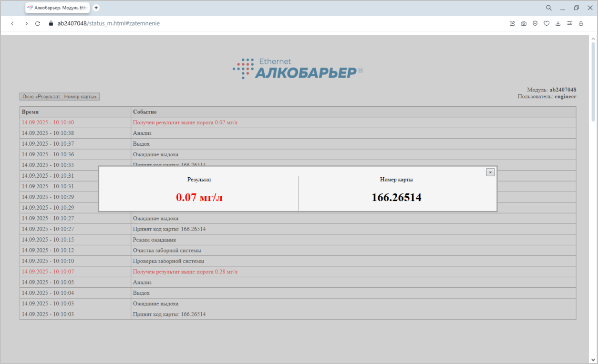Select the event text of the 0.07 мг/л threshold row
Viewport: 598px width, 364px height.
point(185,122)
